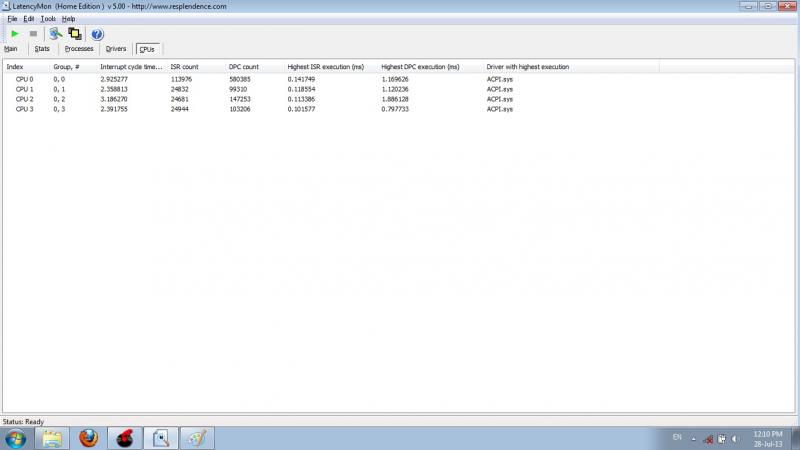Screen dimensions: 800x450
Task: Open help via blue question mark icon
Action: 97,33
